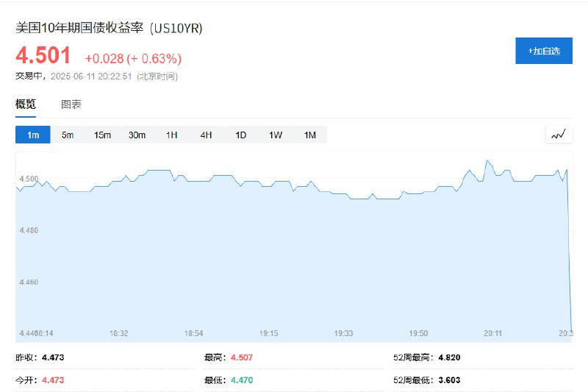Select the 15m timeframe
588x392 pixels.
coord(102,135)
